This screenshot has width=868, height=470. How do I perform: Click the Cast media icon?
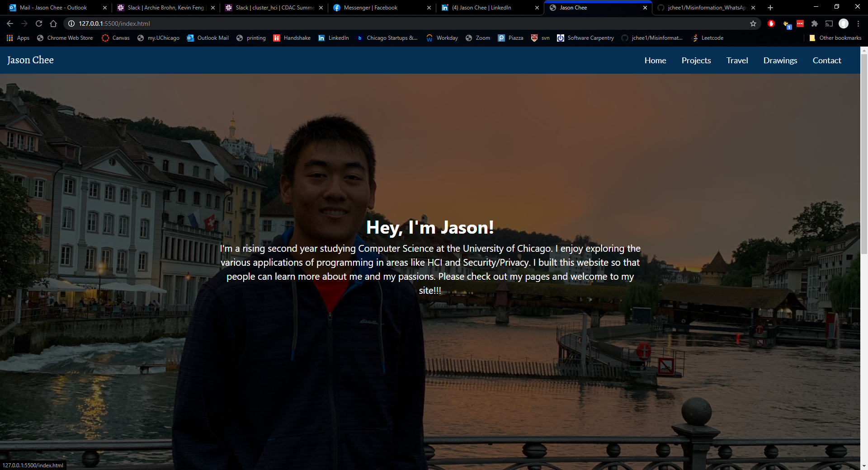(x=829, y=23)
